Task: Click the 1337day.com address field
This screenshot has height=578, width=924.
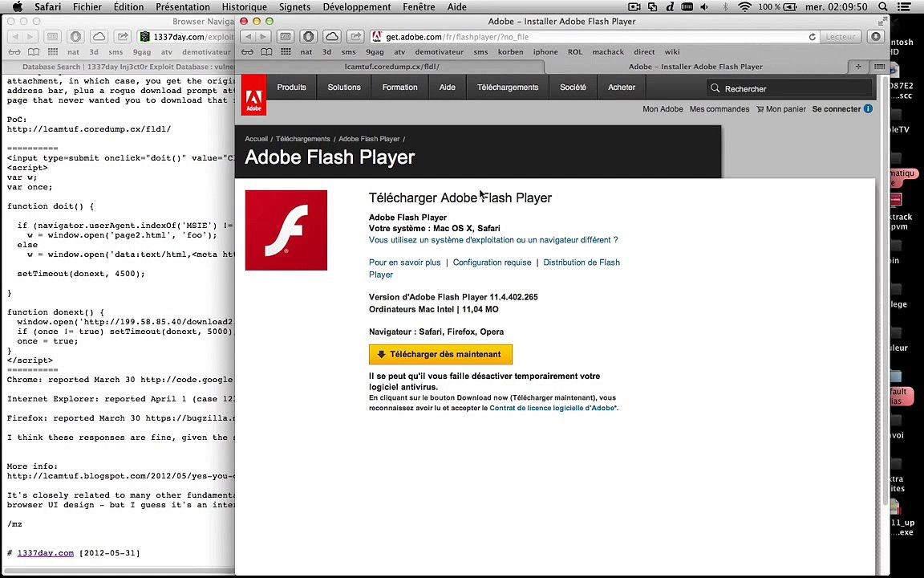Action: [x=185, y=37]
